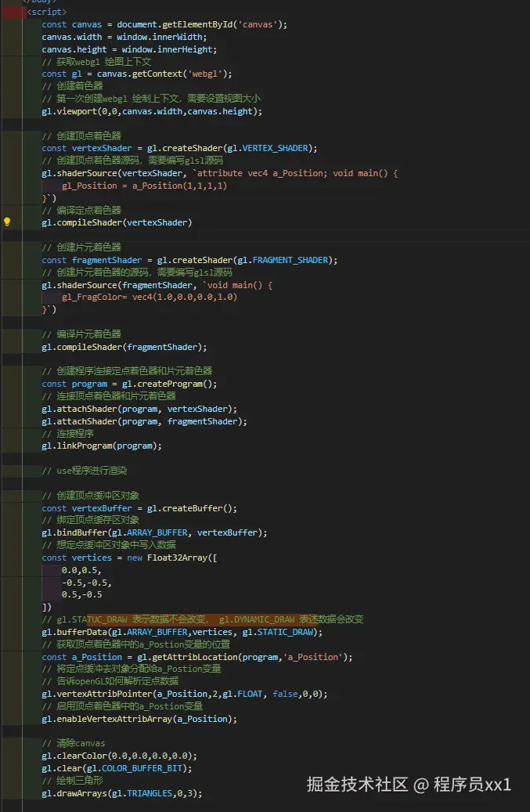Click gl.vertexAttribPointer(a_Position,2,gl.FLOAT...) line
This screenshot has height=812, width=530.
(x=185, y=694)
